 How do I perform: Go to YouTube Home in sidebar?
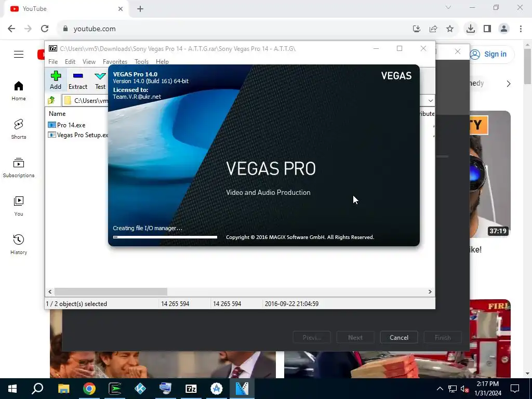coord(19,91)
